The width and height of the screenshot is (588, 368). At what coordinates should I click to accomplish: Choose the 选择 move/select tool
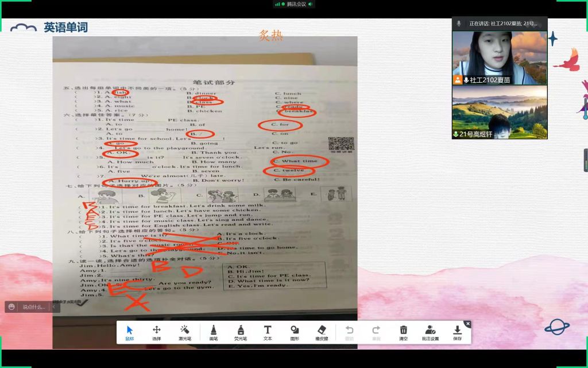[x=156, y=332]
